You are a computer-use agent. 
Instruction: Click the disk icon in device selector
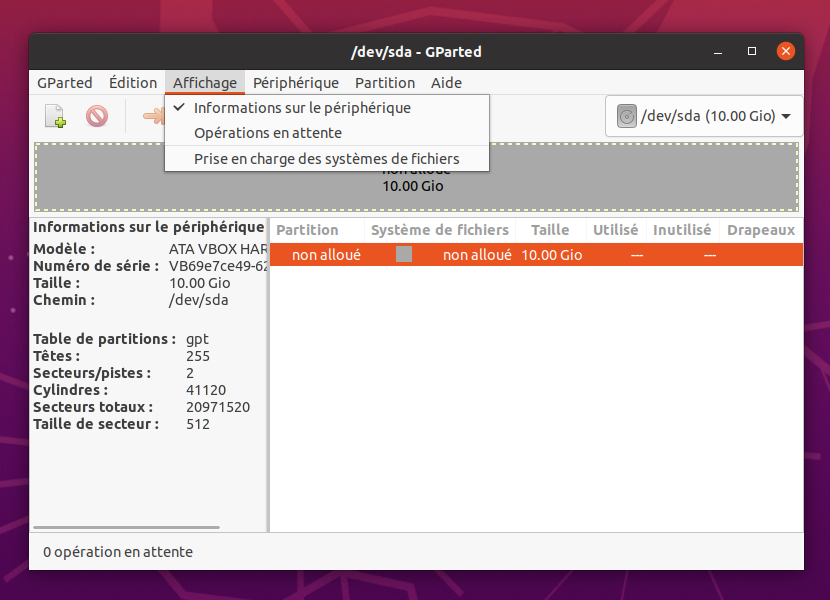coord(626,116)
